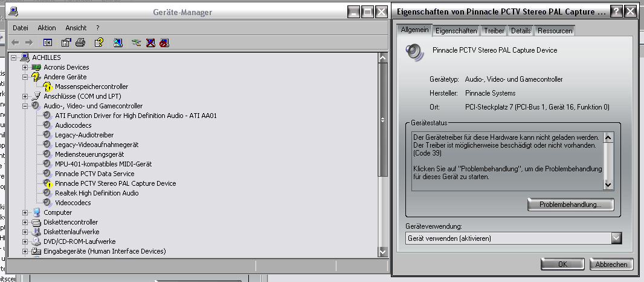Viewport: 644px width, 282px height.
Task: Open the Datei menu
Action: [x=21, y=28]
